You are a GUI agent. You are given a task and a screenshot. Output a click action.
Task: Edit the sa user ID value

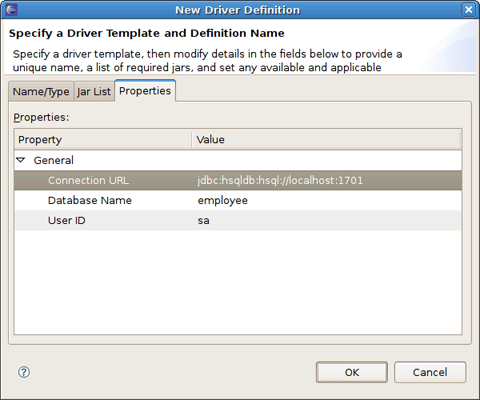tap(203, 221)
